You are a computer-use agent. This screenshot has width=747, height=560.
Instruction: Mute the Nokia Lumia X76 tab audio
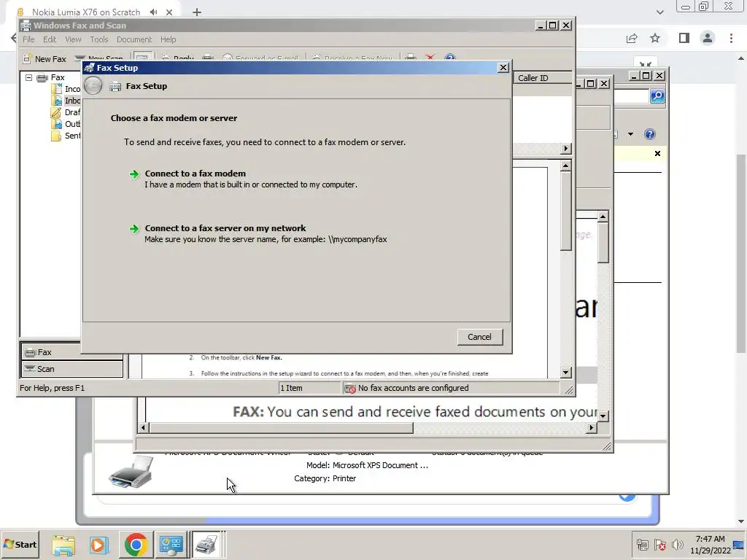point(153,12)
